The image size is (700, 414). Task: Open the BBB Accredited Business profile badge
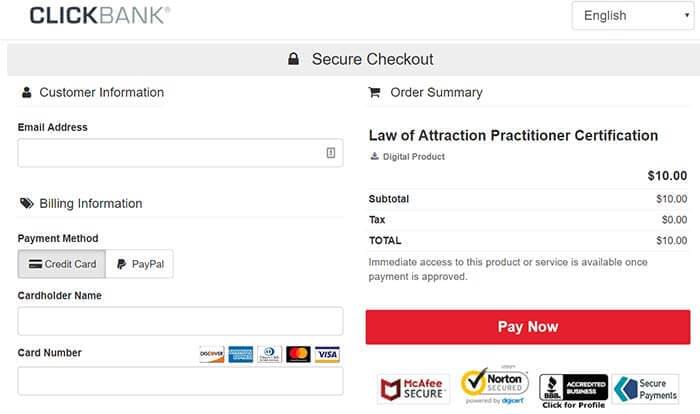click(573, 390)
